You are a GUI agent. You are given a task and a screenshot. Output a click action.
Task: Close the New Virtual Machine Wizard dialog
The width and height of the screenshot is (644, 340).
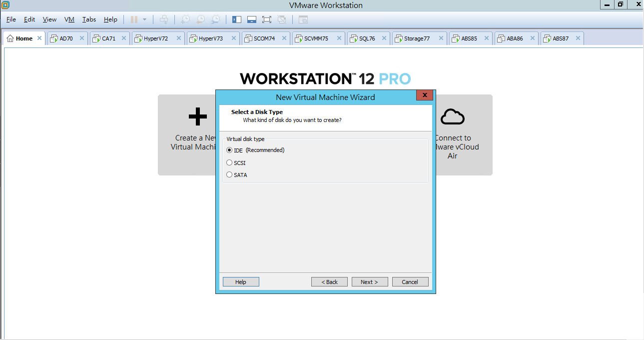(x=424, y=95)
